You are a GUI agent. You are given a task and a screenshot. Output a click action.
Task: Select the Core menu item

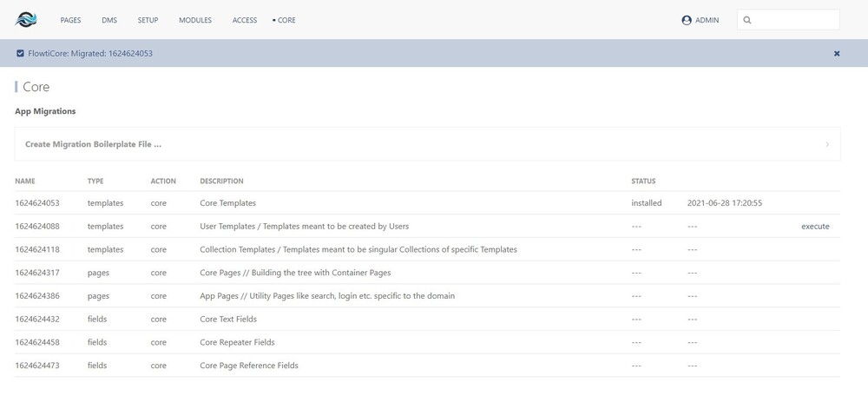coord(286,20)
